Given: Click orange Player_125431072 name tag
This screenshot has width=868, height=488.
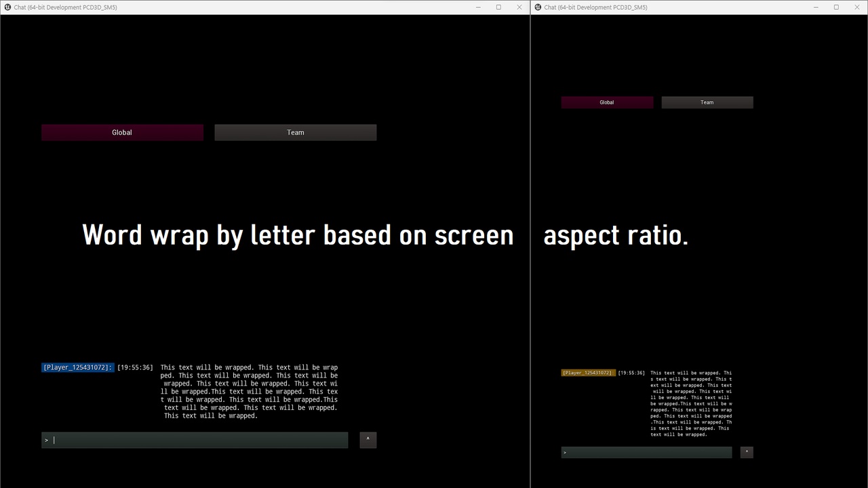Looking at the screenshot, I should (588, 373).
